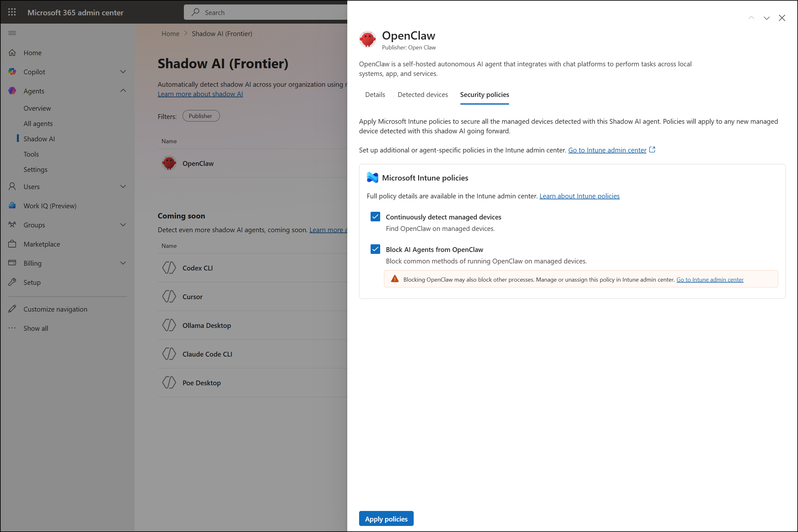Select the OpenClaw row name text
798x532 pixels.
[198, 163]
